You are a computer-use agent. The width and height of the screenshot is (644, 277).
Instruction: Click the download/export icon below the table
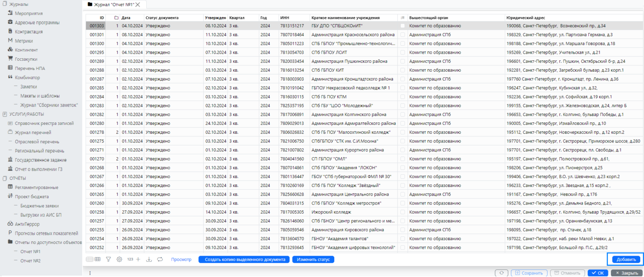149,259
